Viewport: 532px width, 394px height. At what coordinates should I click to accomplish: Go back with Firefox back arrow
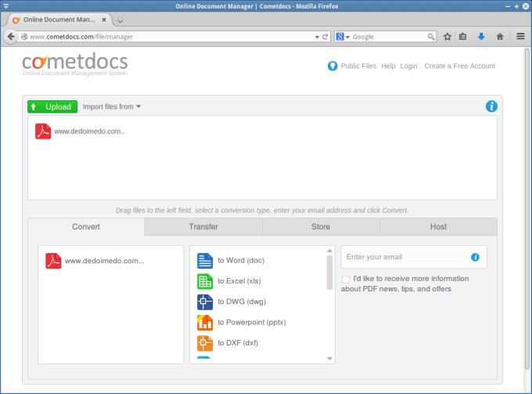[11, 36]
